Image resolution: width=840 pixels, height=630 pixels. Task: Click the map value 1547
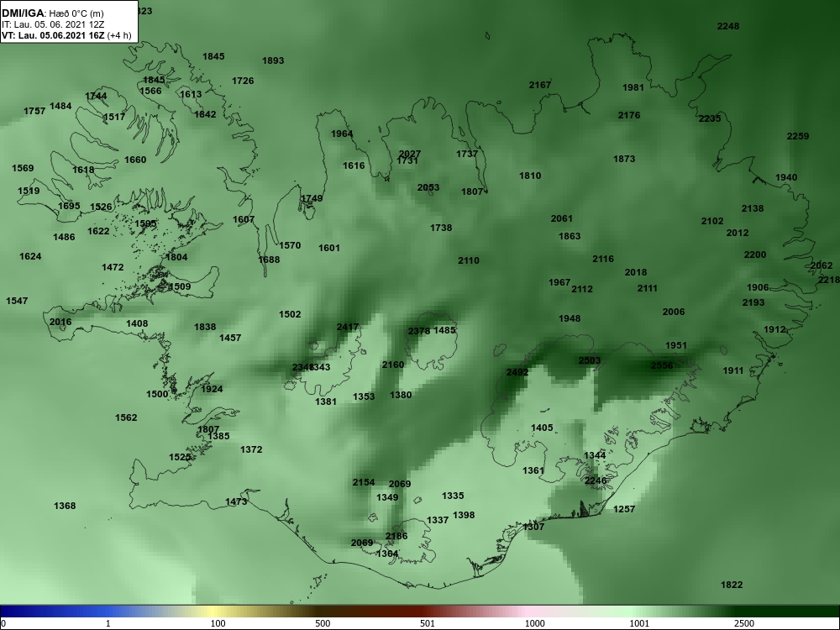point(17,301)
